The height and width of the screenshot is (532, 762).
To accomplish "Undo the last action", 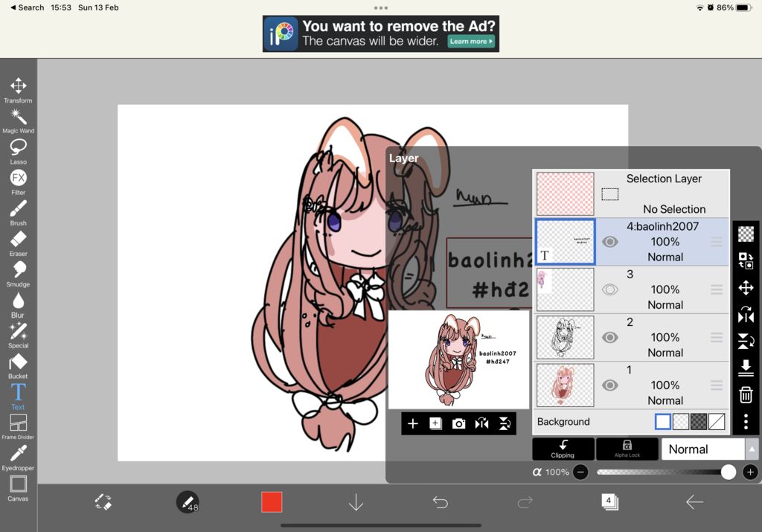I will coord(441,502).
